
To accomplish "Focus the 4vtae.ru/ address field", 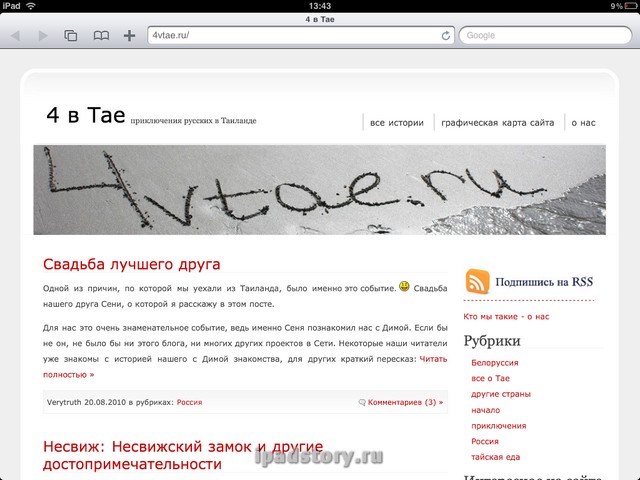I will click(301, 36).
